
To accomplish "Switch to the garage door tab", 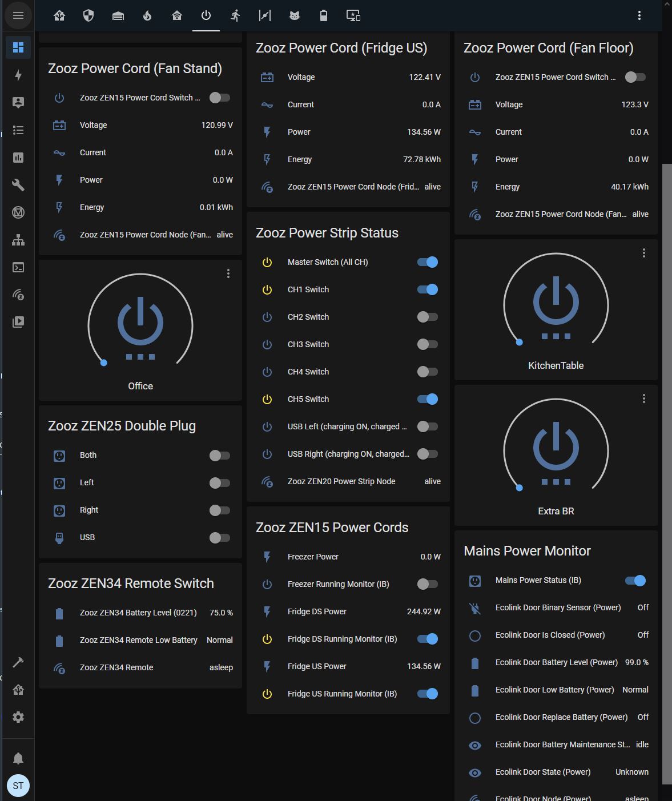I will click(x=118, y=16).
